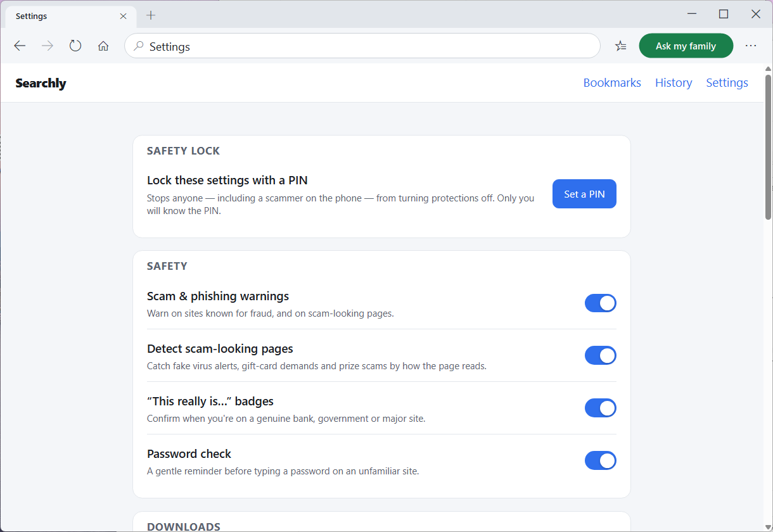
Task: Click "A gentle reminder before typing" description
Action: tap(283, 471)
